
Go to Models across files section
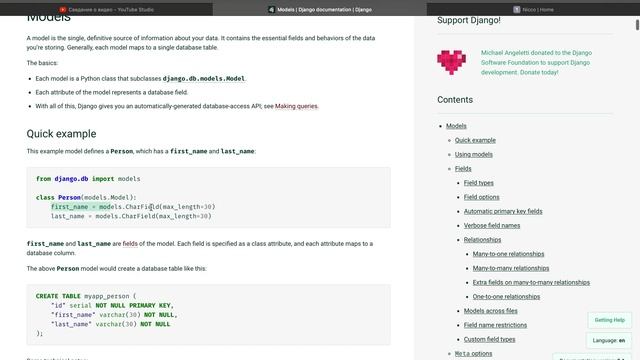(x=490, y=311)
